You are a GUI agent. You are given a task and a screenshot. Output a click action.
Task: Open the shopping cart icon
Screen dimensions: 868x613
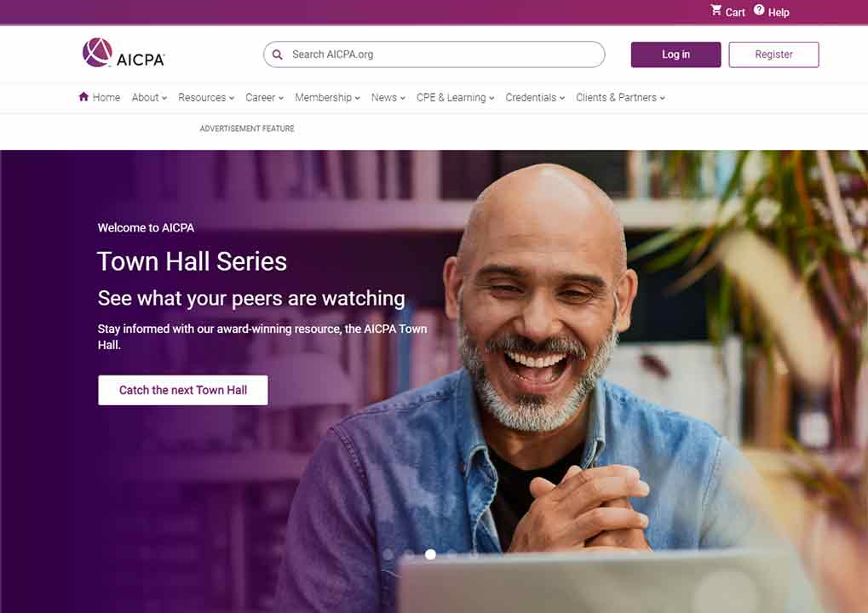point(716,10)
